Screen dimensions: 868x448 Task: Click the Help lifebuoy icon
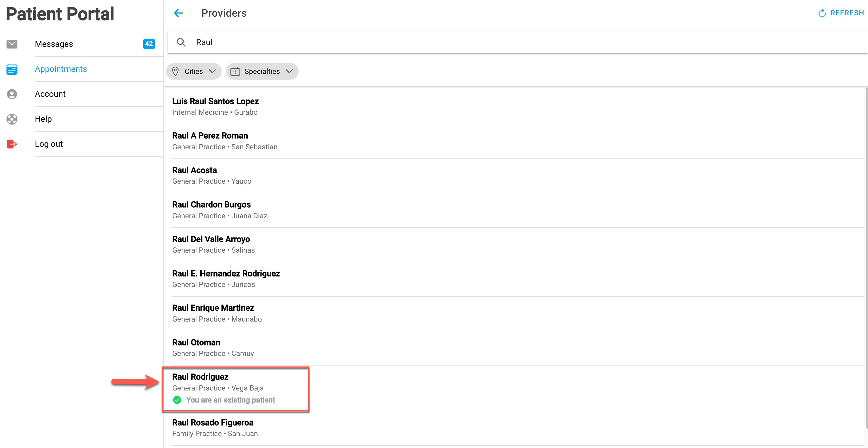coord(12,119)
